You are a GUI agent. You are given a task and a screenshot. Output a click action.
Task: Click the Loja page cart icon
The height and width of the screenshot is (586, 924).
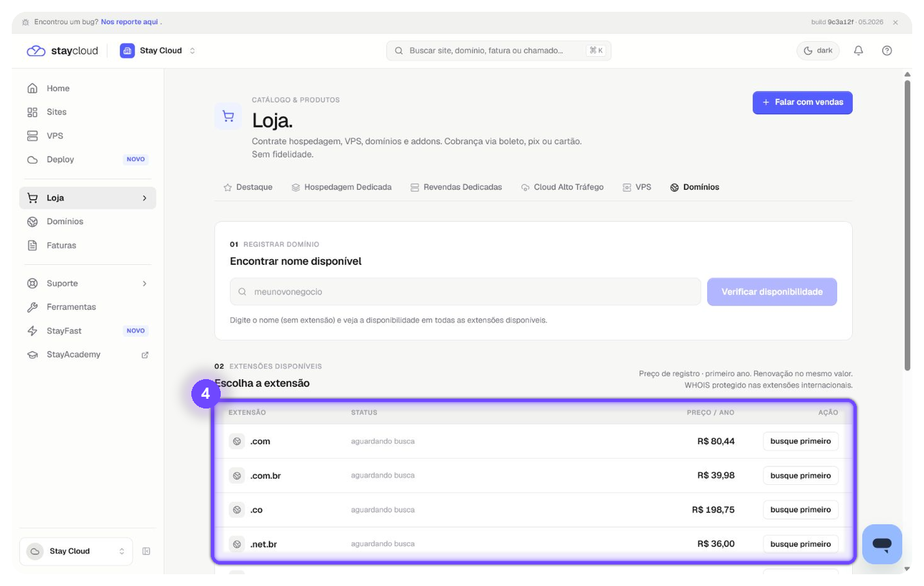point(229,116)
